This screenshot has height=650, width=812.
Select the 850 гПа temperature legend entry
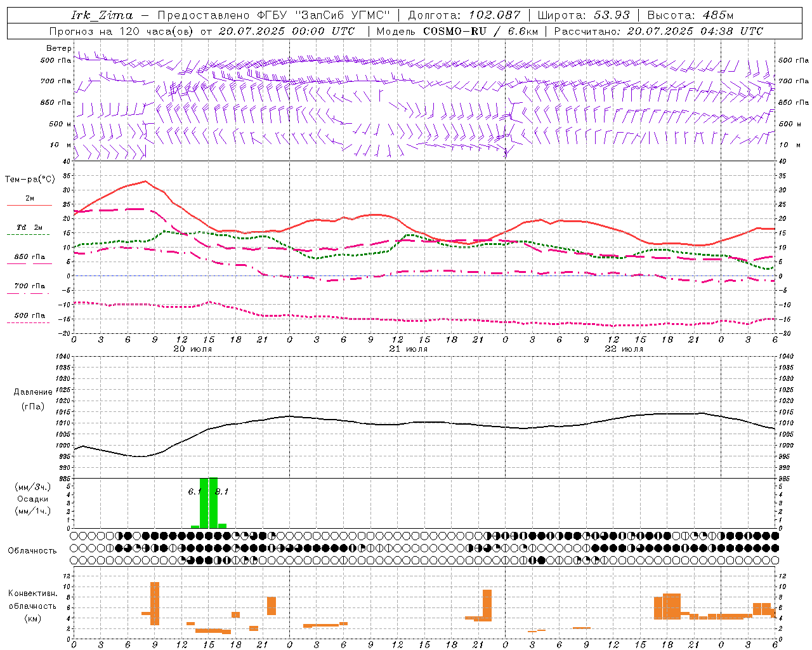[x=29, y=257]
